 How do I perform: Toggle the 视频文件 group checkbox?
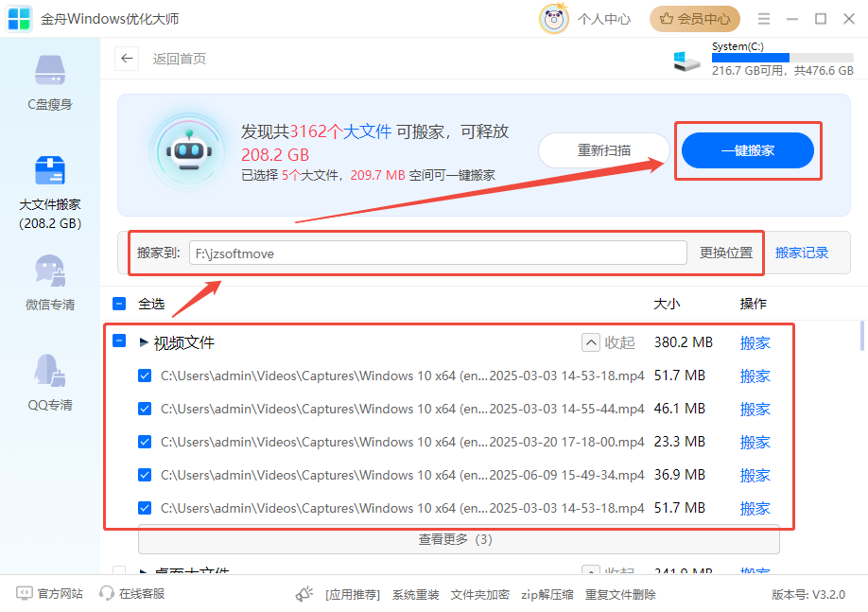click(119, 341)
